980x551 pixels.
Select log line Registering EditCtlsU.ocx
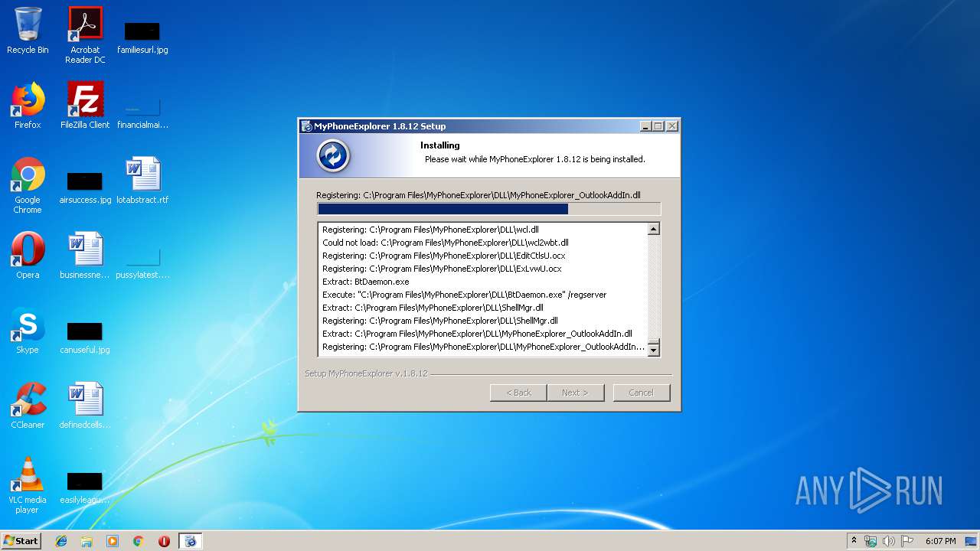coord(444,256)
